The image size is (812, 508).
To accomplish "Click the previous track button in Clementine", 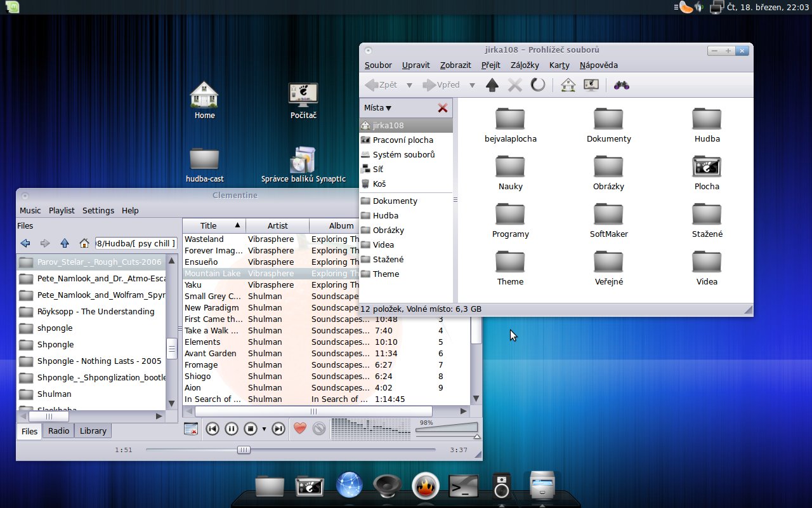I will 213,429.
